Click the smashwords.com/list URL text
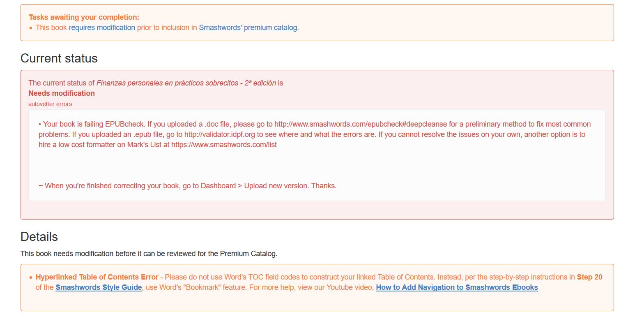644x319 pixels. point(224,145)
